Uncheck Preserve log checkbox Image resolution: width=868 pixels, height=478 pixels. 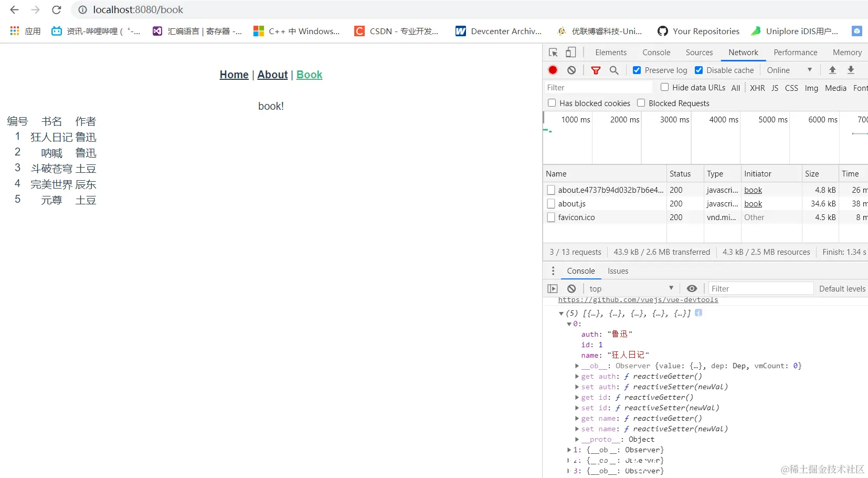tap(637, 70)
